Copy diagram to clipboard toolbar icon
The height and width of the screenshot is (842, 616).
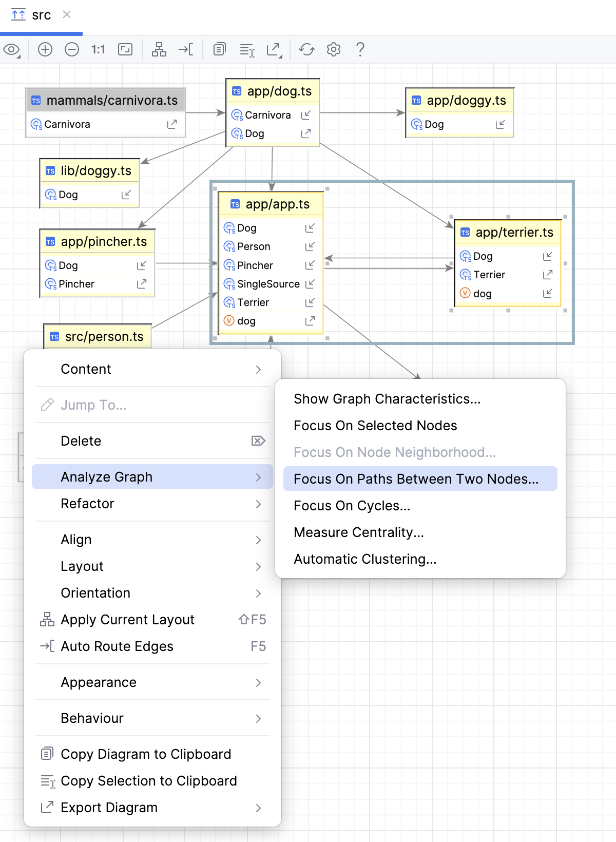pyautogui.click(x=219, y=49)
